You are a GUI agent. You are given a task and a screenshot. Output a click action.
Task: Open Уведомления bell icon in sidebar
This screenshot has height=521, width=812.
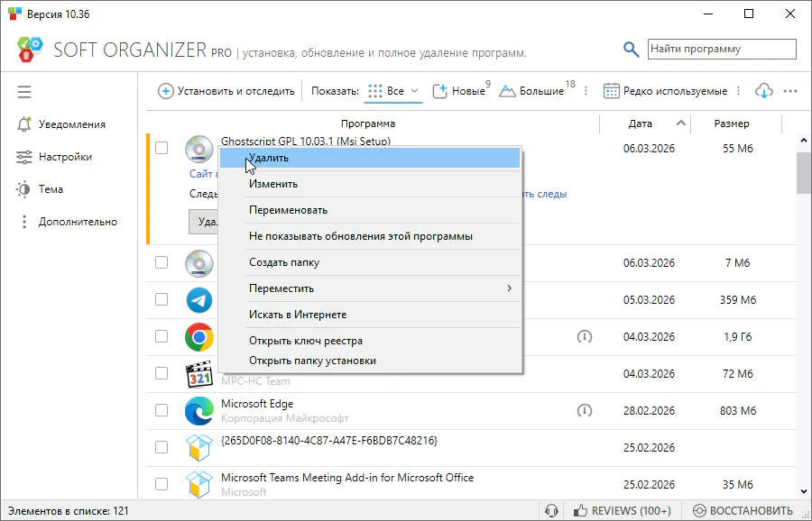pyautogui.click(x=24, y=124)
